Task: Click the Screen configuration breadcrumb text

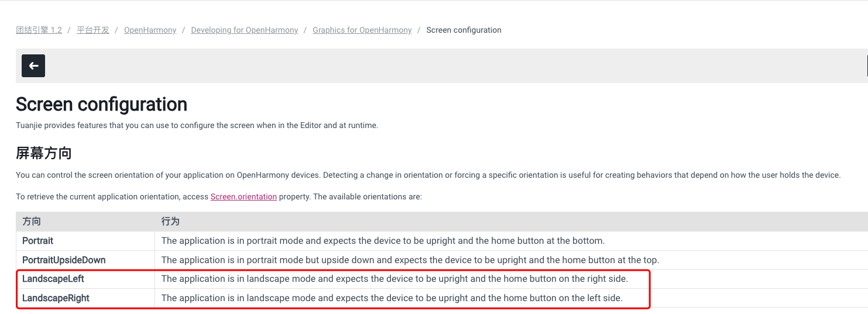Action: (x=464, y=30)
